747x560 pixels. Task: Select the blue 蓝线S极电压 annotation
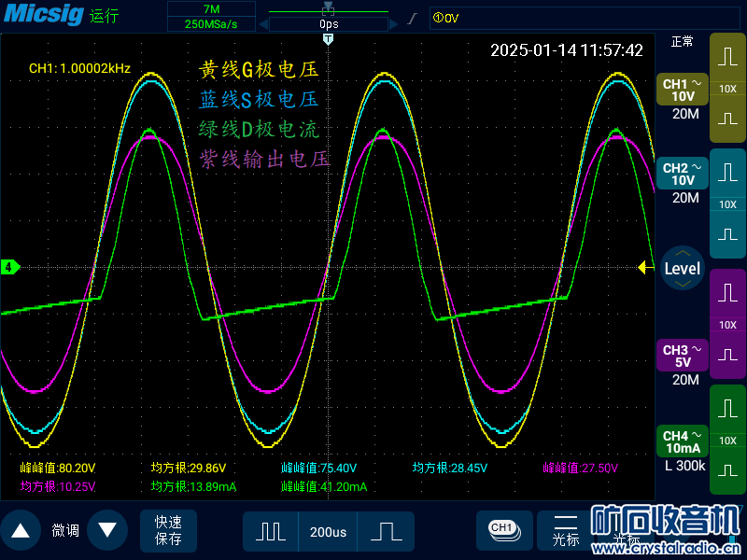point(259,100)
